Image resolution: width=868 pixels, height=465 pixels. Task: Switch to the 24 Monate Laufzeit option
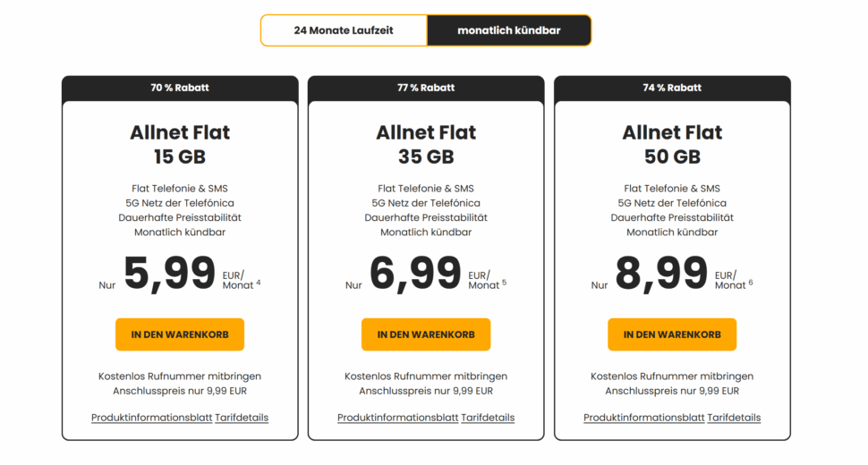tap(344, 30)
